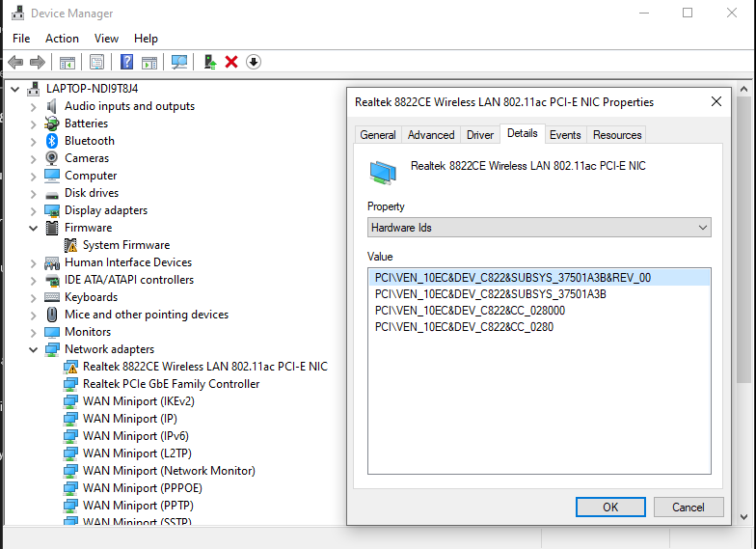
Task: Click the device tree scrollbar up arrow
Action: (x=744, y=89)
